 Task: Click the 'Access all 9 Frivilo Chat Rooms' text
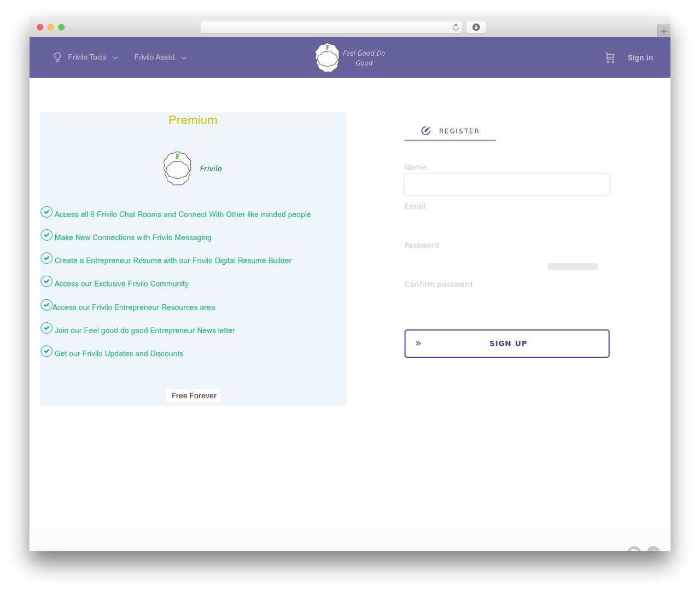point(183,214)
